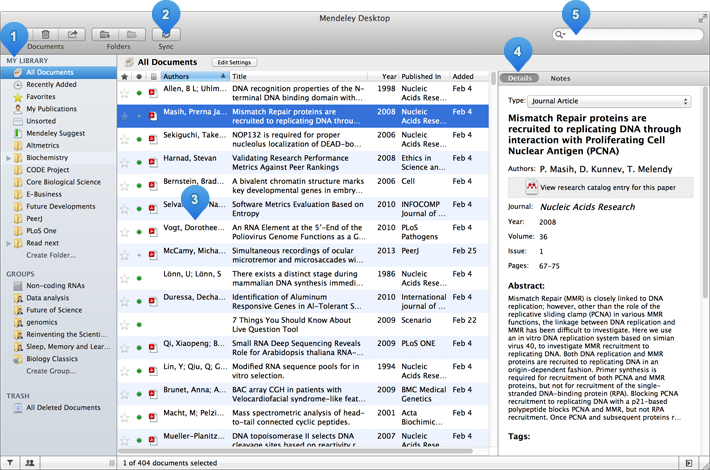Click the details panel vertical scrollbar
710x470 pixels.
(705, 192)
